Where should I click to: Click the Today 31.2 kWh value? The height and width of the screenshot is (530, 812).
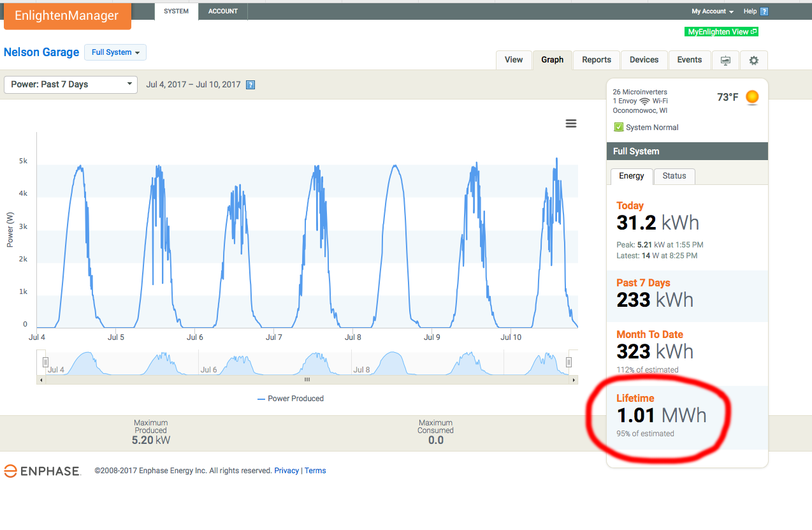658,223
